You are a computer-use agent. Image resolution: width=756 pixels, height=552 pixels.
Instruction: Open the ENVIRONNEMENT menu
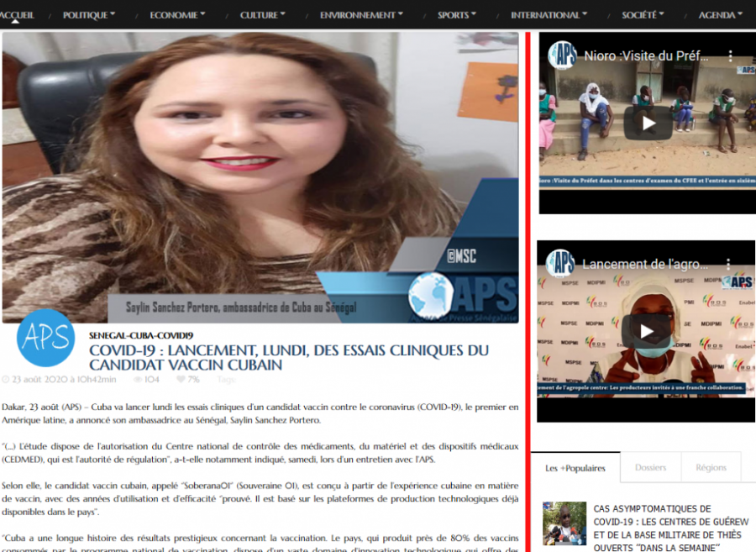(x=361, y=15)
